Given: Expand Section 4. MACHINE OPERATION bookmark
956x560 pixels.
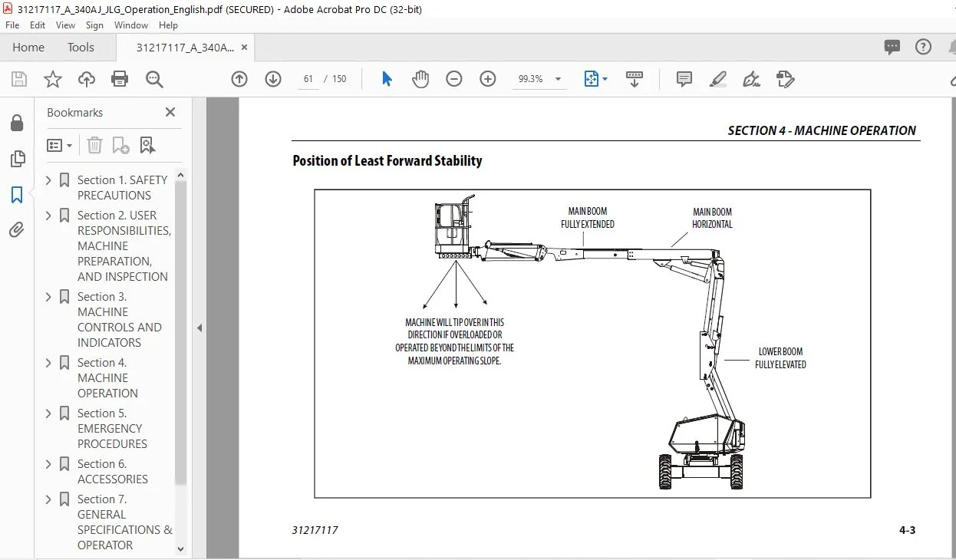Looking at the screenshot, I should [x=49, y=363].
